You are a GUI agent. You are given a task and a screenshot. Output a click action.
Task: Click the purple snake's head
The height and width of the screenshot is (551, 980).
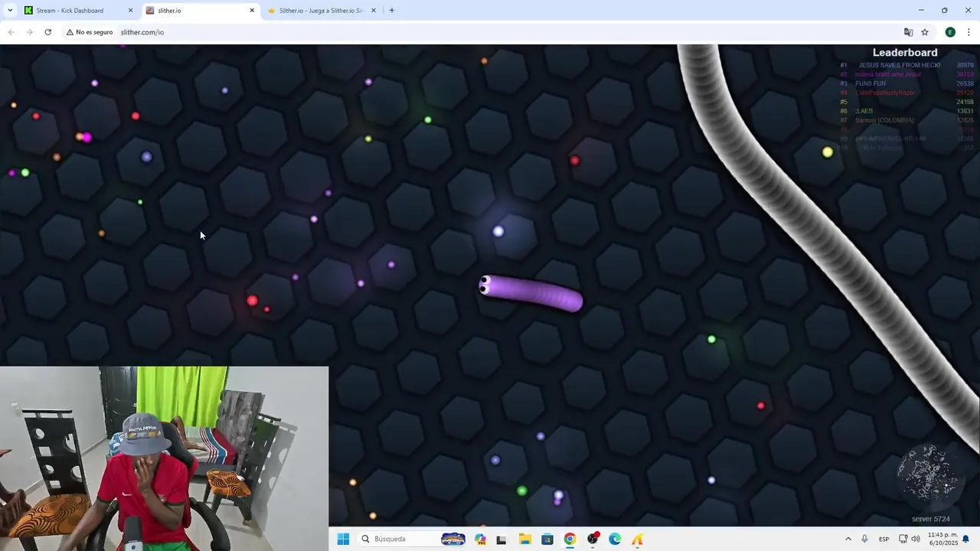tap(485, 285)
